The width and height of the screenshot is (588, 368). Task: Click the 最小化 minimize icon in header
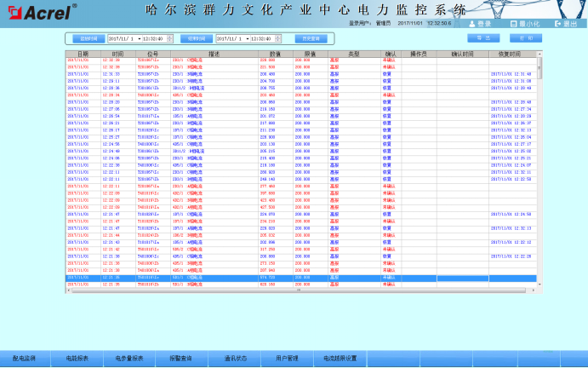click(x=514, y=24)
